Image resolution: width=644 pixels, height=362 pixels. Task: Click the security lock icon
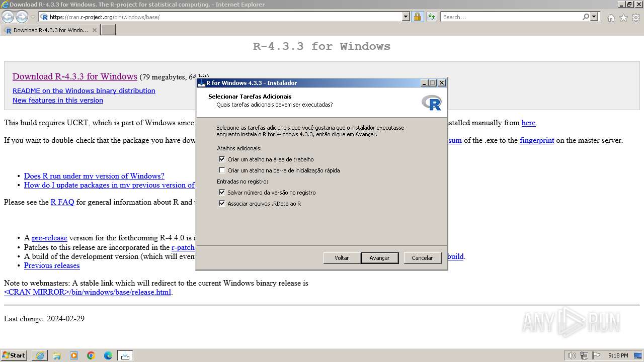pos(417,17)
